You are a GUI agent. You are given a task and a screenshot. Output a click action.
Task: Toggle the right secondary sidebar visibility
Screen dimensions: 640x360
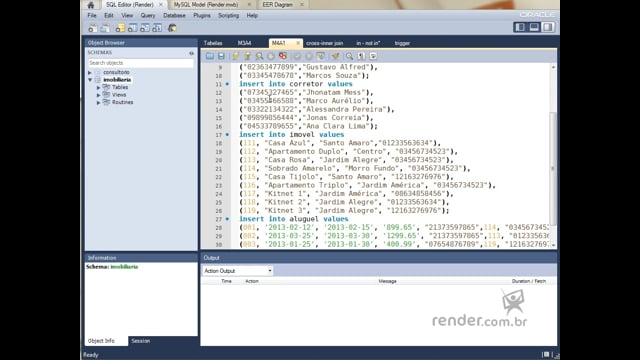[548, 27]
